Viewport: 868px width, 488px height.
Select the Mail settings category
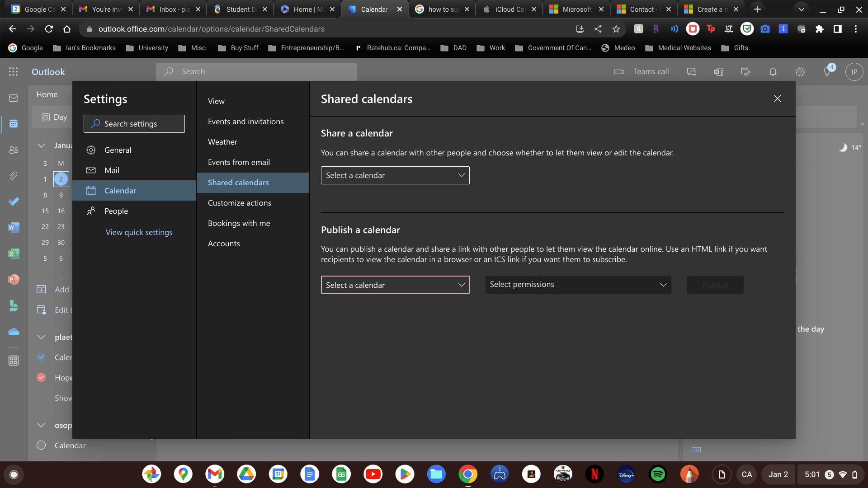(x=112, y=170)
